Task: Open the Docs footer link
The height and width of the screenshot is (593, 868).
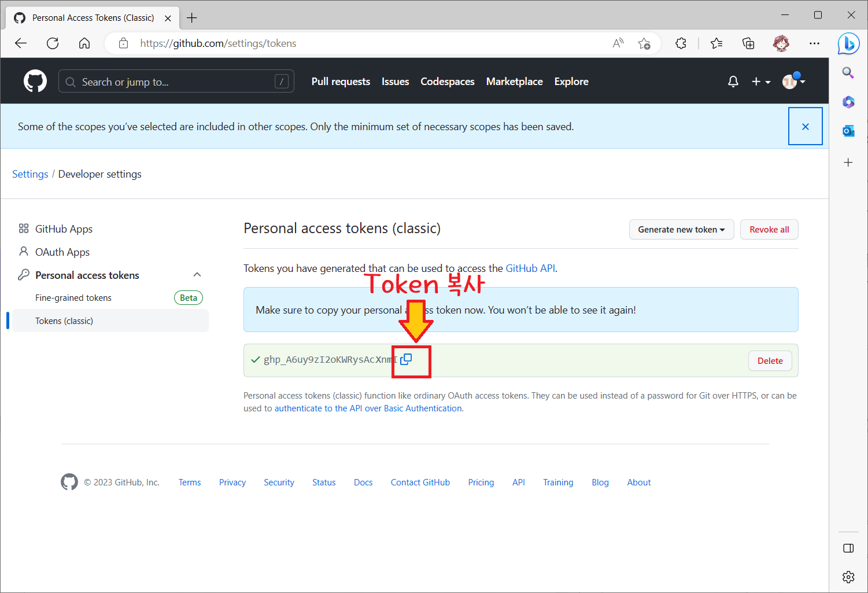Action: 363,482
